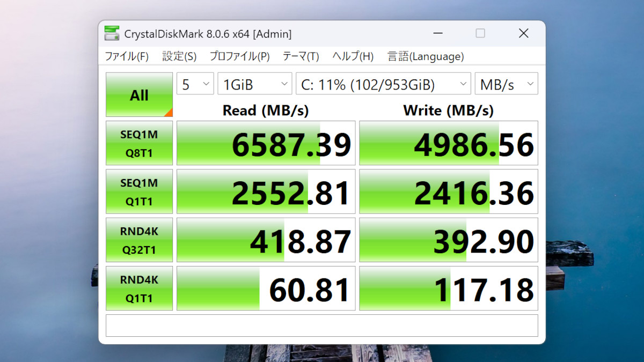Change the MB/s unit dropdown
This screenshot has width=644, height=362.
coord(506,84)
